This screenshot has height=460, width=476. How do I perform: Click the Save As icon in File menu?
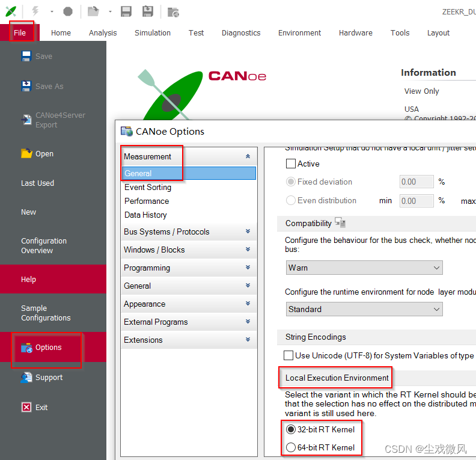[26, 86]
